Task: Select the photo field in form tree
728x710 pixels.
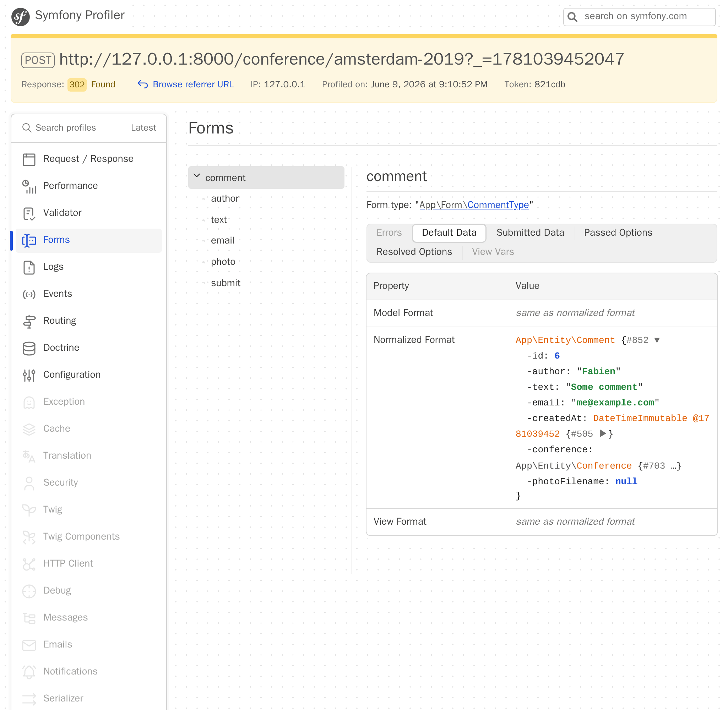Action: coord(223,262)
